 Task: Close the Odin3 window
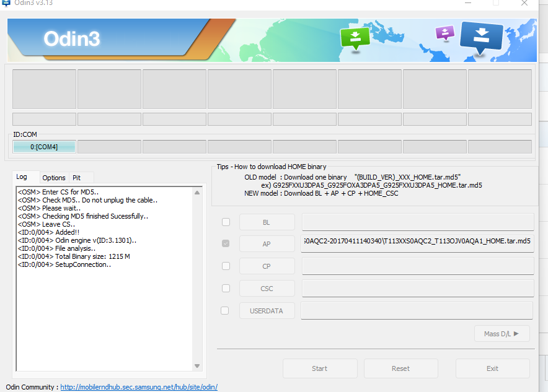(524, 3)
